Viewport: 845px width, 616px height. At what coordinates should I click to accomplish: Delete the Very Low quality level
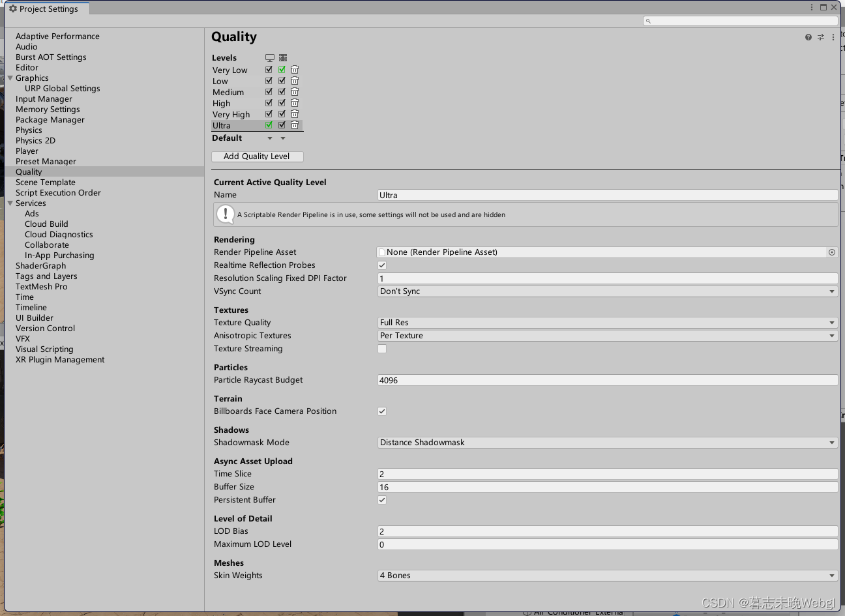(295, 70)
